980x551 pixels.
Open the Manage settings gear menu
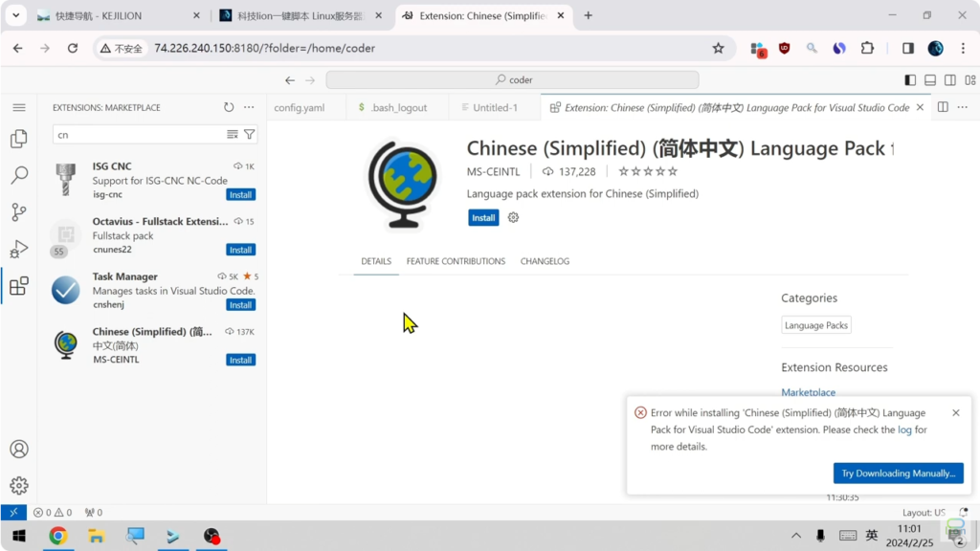(x=18, y=486)
